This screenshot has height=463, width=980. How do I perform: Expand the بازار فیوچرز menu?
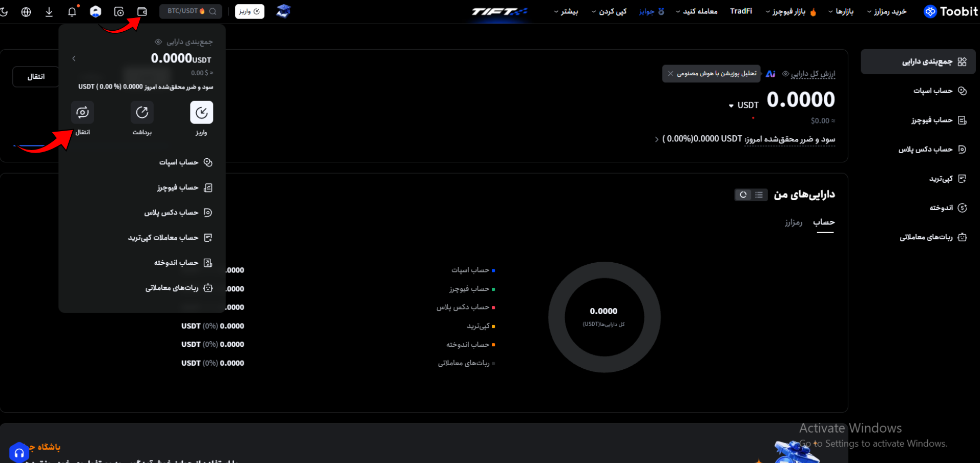click(790, 11)
